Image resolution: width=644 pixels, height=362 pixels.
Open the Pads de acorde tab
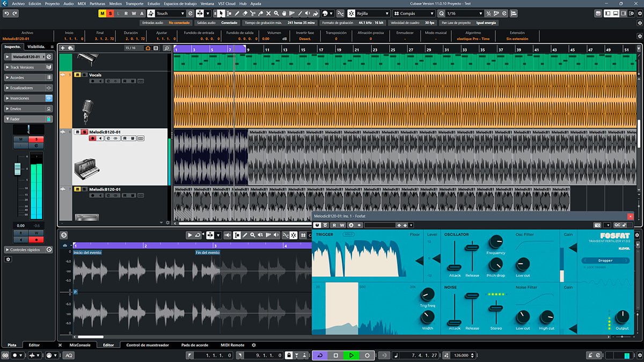pyautogui.click(x=195, y=345)
